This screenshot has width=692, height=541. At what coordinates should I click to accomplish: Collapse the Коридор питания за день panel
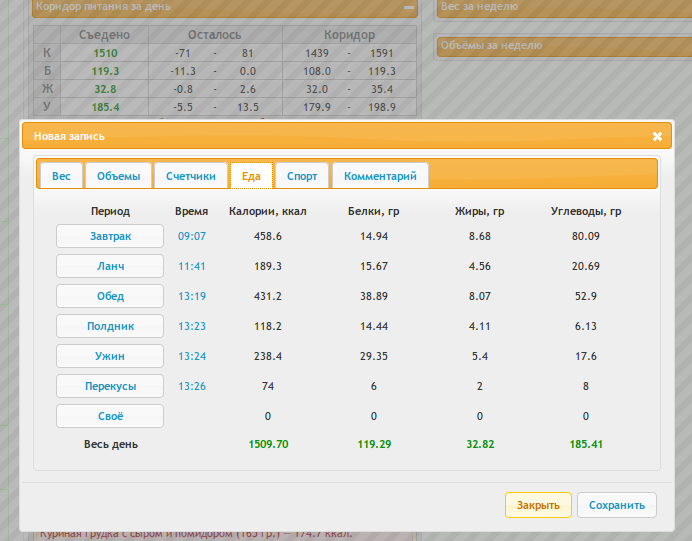pyautogui.click(x=409, y=7)
